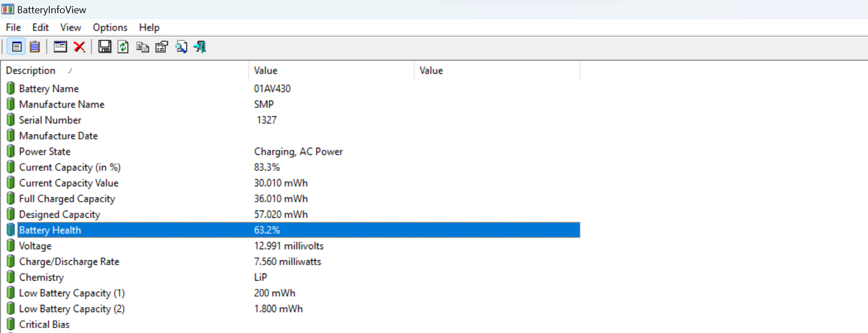Click the window-shaped icon left of the red X
This screenshot has height=333, width=868.
click(60, 47)
